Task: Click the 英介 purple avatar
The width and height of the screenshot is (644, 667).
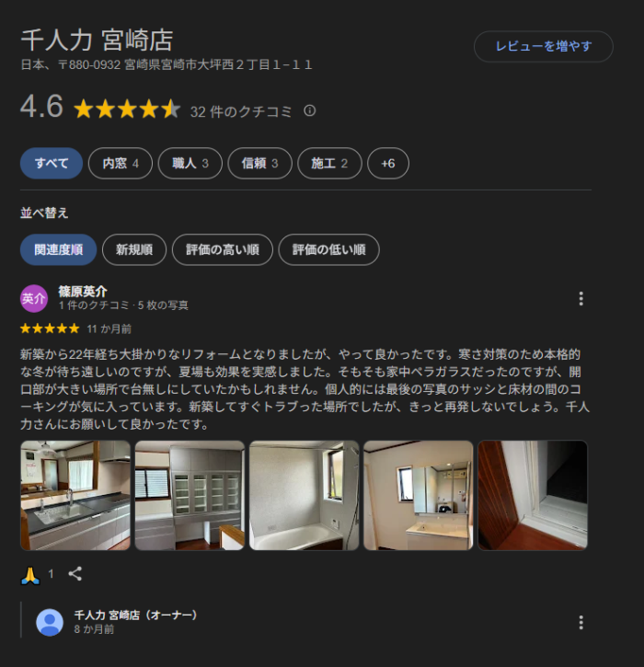Action: click(x=34, y=299)
